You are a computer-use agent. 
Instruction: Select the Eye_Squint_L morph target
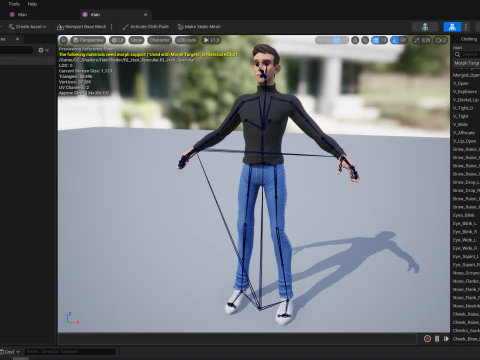[x=466, y=256]
